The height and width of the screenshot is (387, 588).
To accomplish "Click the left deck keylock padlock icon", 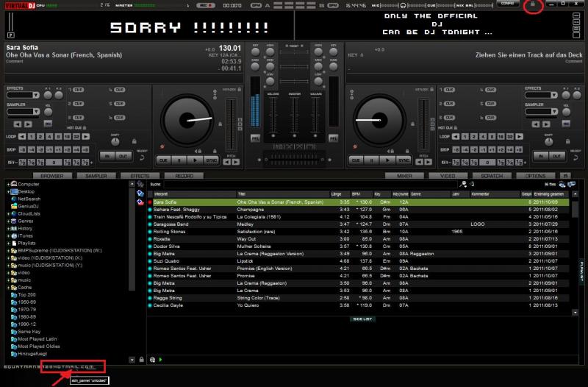I will tap(240, 89).
